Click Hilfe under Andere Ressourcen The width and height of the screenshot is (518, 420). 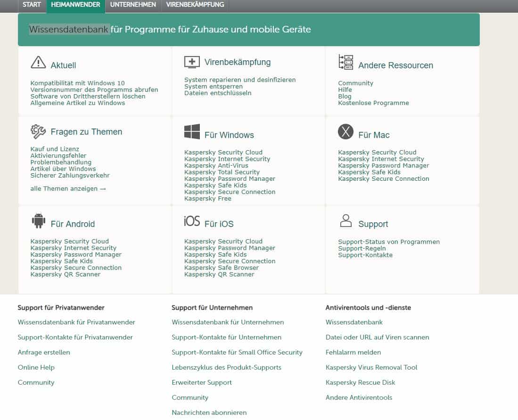[345, 89]
